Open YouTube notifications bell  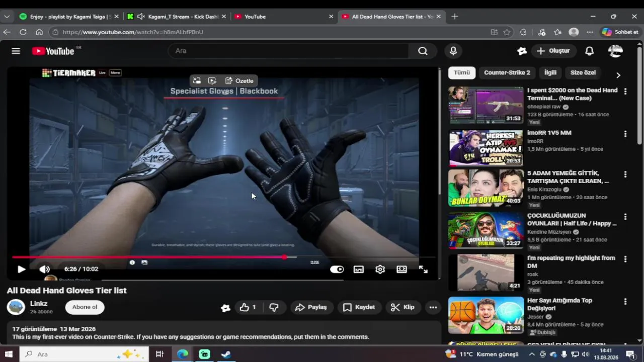pos(589,51)
